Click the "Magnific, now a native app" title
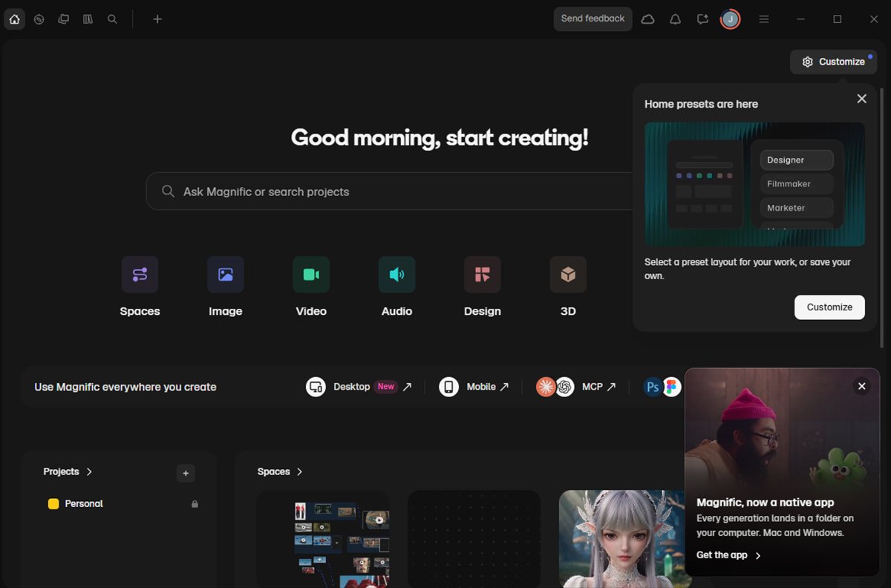 (x=765, y=502)
